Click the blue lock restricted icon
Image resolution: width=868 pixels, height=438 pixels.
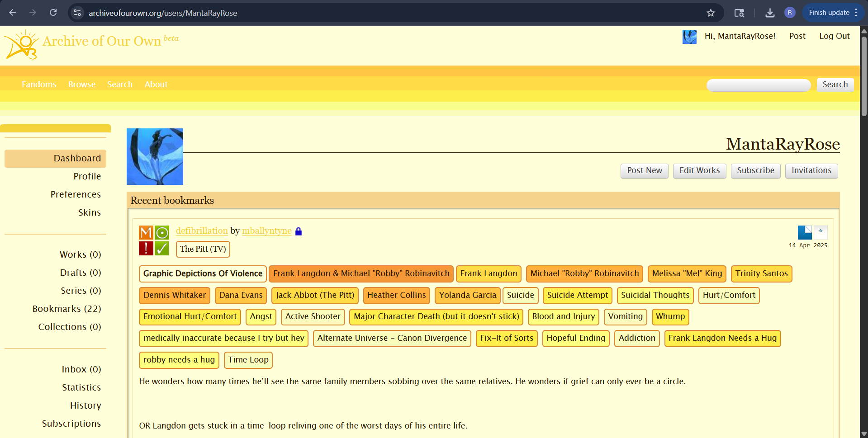pos(299,231)
